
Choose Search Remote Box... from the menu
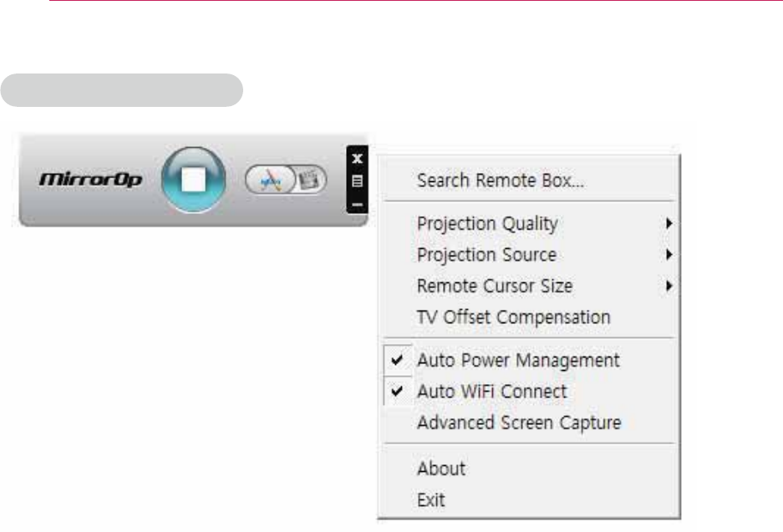pyautogui.click(x=500, y=180)
